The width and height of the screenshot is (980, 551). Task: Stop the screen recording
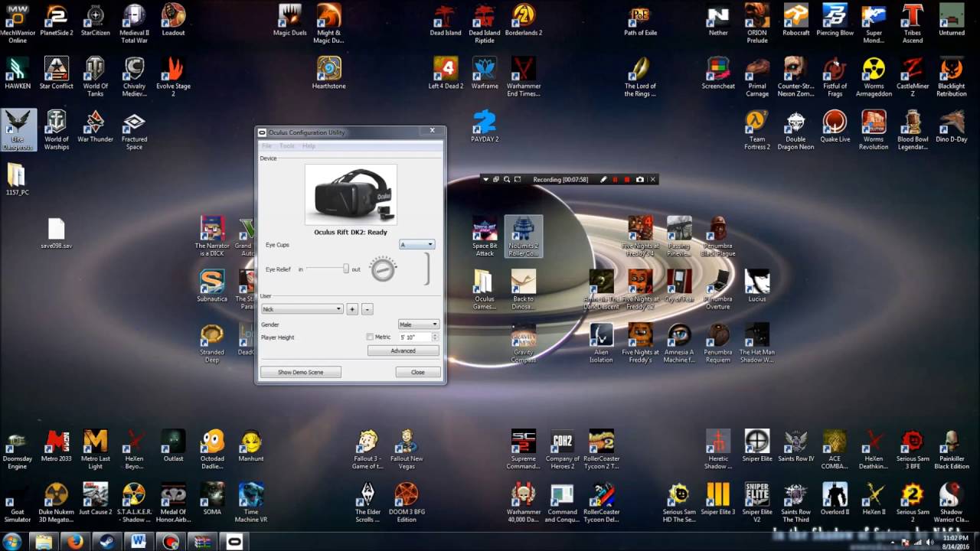(627, 179)
